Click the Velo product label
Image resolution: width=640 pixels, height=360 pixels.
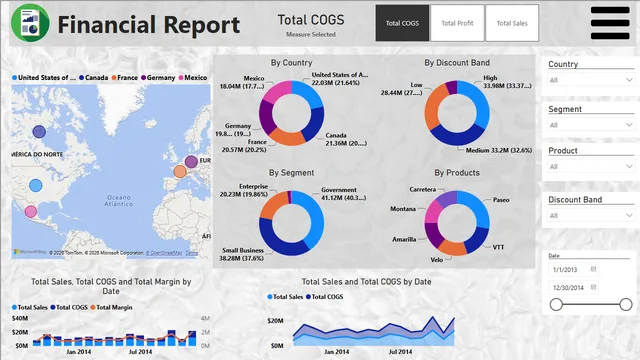pos(436,260)
